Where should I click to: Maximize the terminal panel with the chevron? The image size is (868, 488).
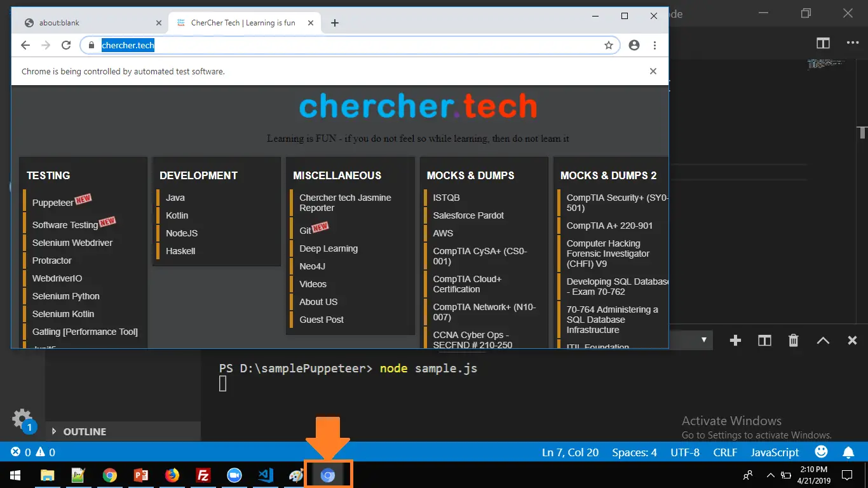coord(823,340)
